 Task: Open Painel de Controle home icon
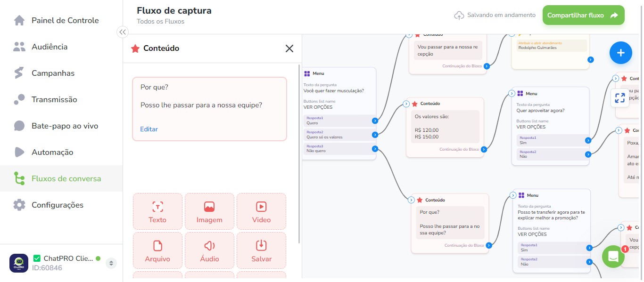19,20
